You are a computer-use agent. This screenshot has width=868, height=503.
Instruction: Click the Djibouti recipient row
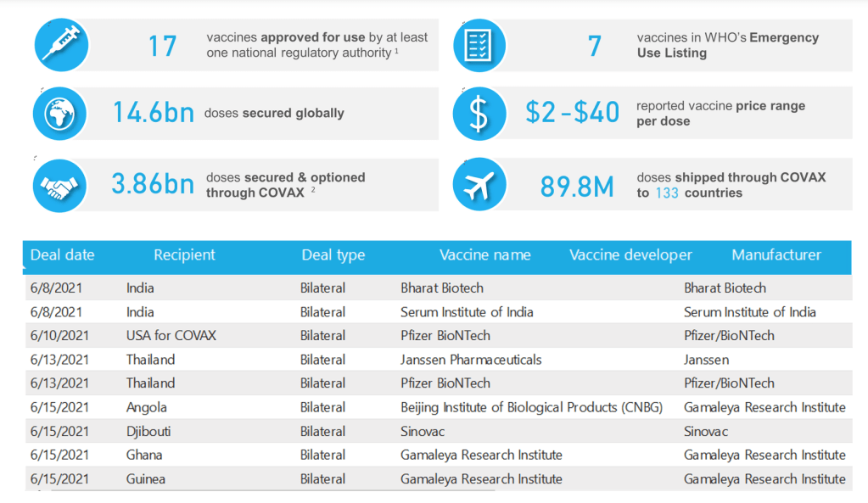click(148, 432)
